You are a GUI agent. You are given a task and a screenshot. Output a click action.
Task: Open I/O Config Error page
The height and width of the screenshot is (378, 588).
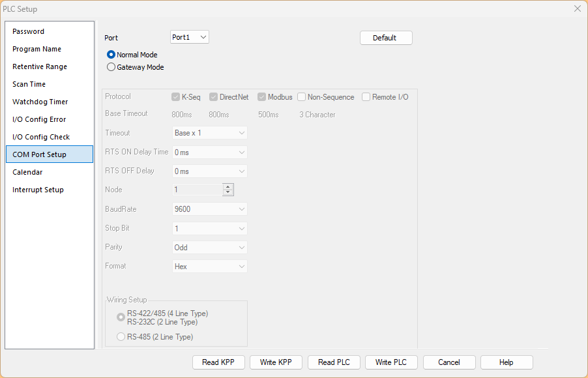pos(50,120)
